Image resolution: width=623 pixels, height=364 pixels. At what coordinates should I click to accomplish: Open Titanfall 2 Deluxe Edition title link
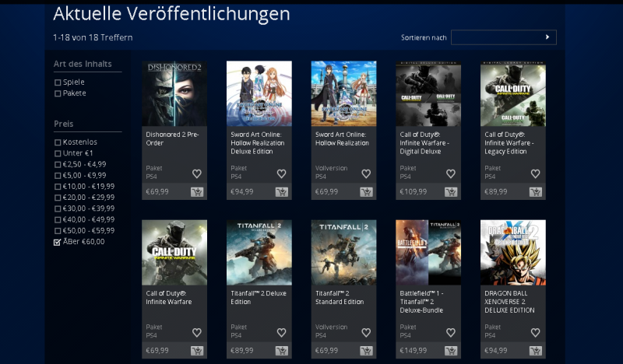tap(259, 297)
